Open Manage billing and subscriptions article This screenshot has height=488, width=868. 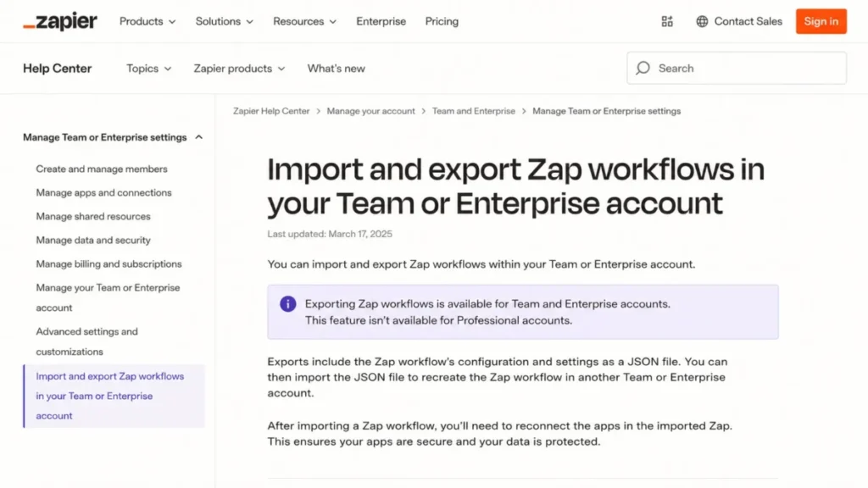[x=108, y=264]
